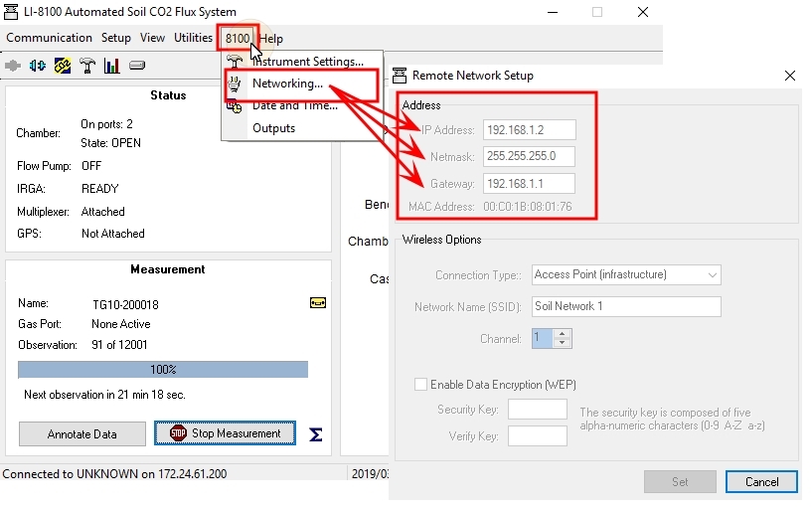Click 'Next observation in 21 min 18 sec.'
The height and width of the screenshot is (510, 812).
point(104,395)
